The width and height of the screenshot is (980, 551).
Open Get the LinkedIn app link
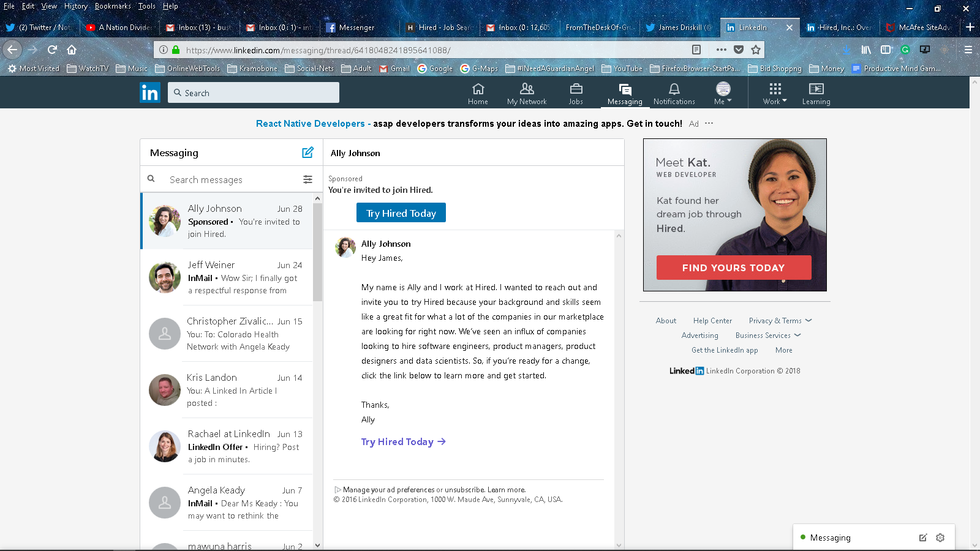[725, 350]
